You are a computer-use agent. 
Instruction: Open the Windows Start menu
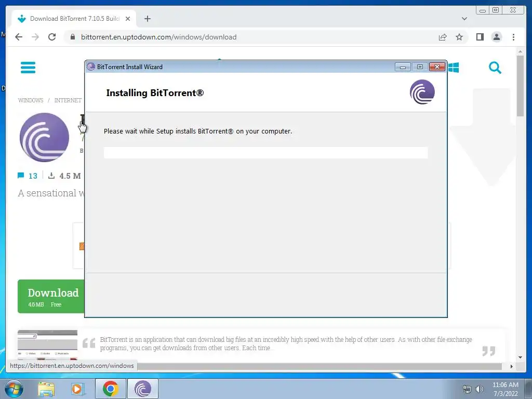(14, 389)
